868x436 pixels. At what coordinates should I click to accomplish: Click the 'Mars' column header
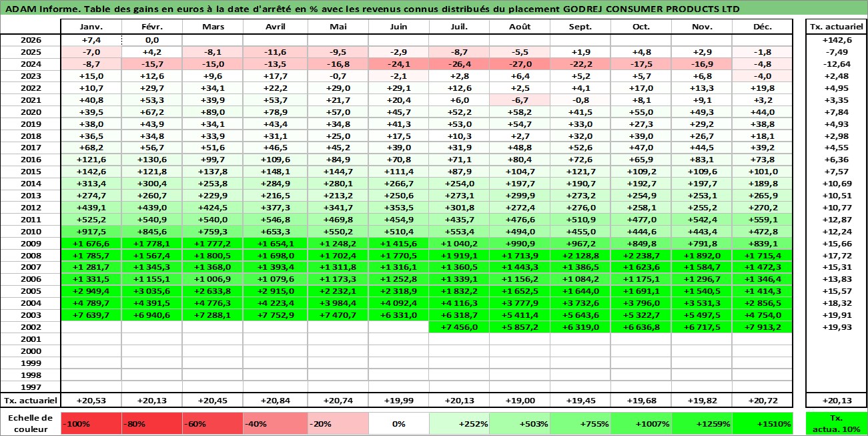pyautogui.click(x=212, y=27)
